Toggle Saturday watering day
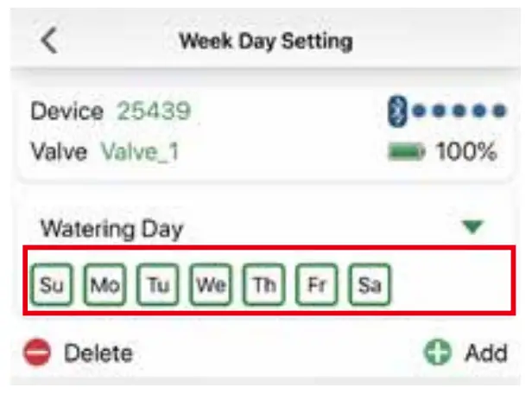Screen dimensions: 532x394 (x=369, y=284)
